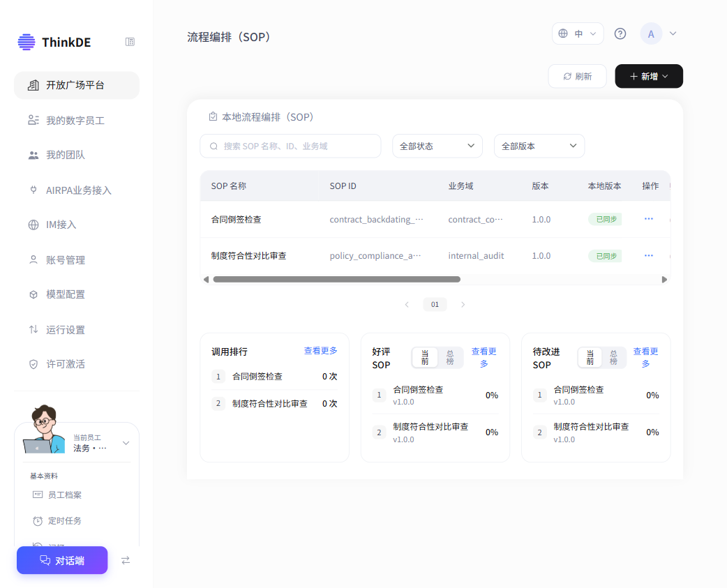Click 查看更多 in 好评 SOP card
This screenshot has height=588, width=727.
[484, 358]
